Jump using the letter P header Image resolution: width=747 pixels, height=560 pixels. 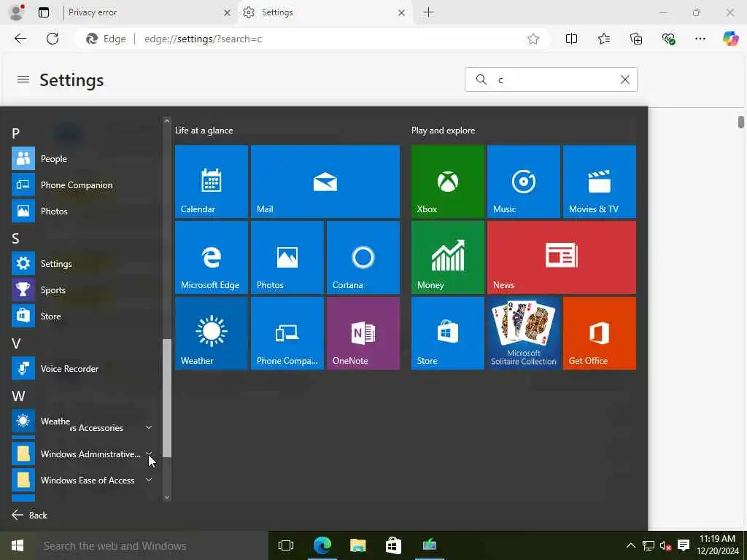[x=16, y=133]
